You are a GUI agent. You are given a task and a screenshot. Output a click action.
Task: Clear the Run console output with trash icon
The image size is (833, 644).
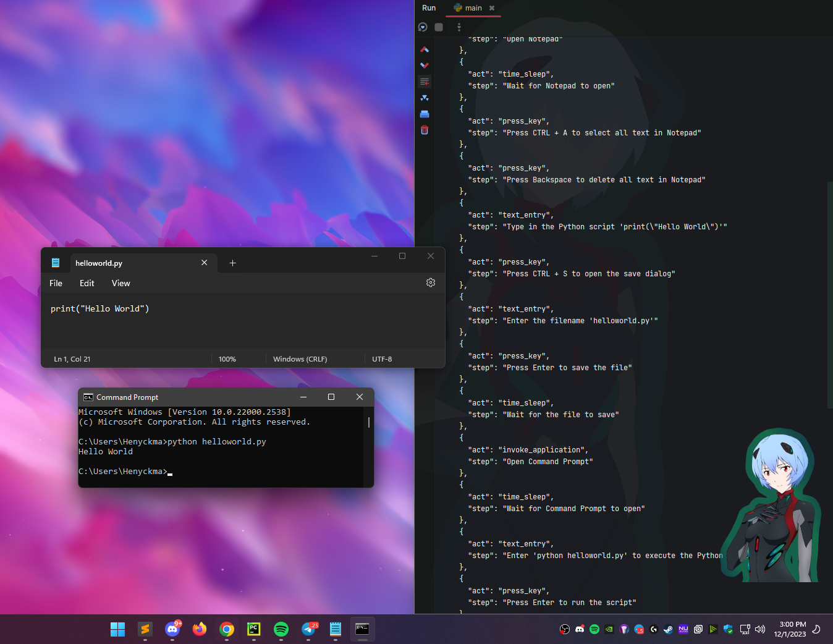pos(425,130)
